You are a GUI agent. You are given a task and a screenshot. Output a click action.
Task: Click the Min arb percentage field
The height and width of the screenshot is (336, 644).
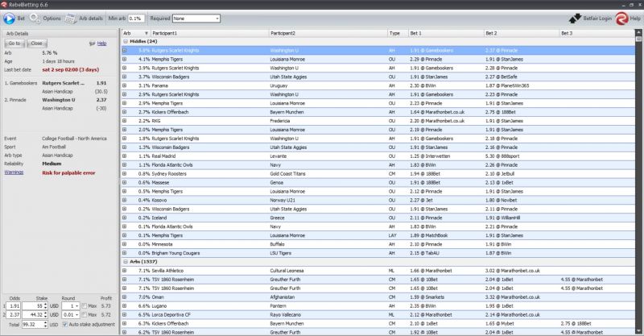(136, 19)
